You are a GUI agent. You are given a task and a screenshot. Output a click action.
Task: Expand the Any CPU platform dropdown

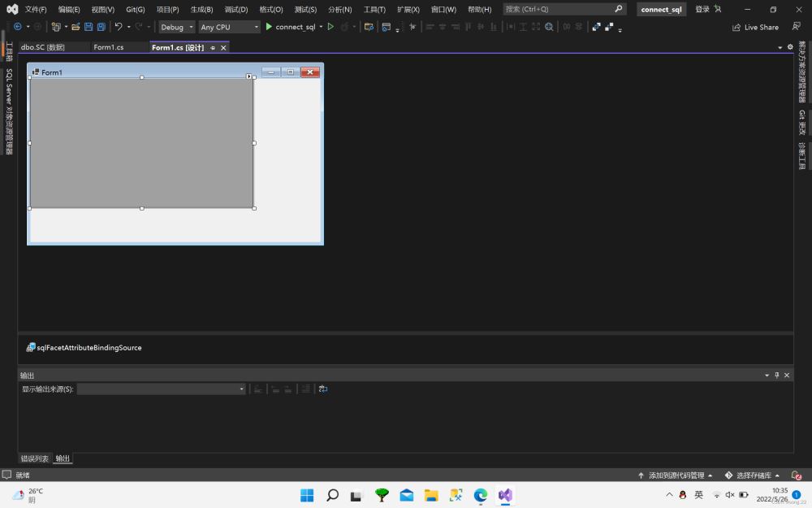pyautogui.click(x=229, y=27)
